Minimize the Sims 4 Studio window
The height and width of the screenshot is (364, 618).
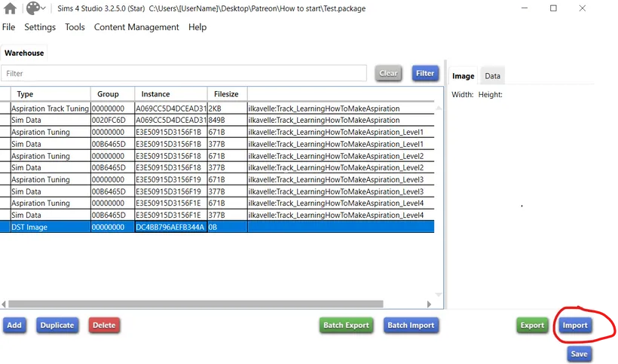pos(525,8)
